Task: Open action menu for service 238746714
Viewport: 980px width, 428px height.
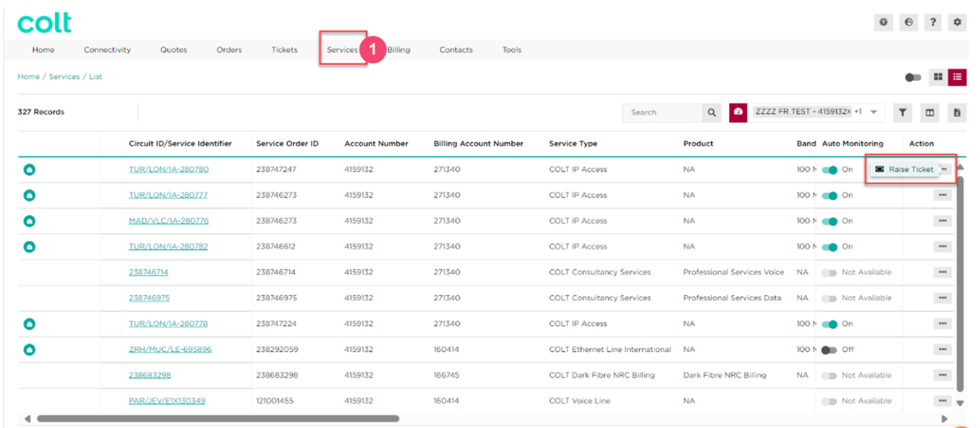Action: click(x=942, y=272)
